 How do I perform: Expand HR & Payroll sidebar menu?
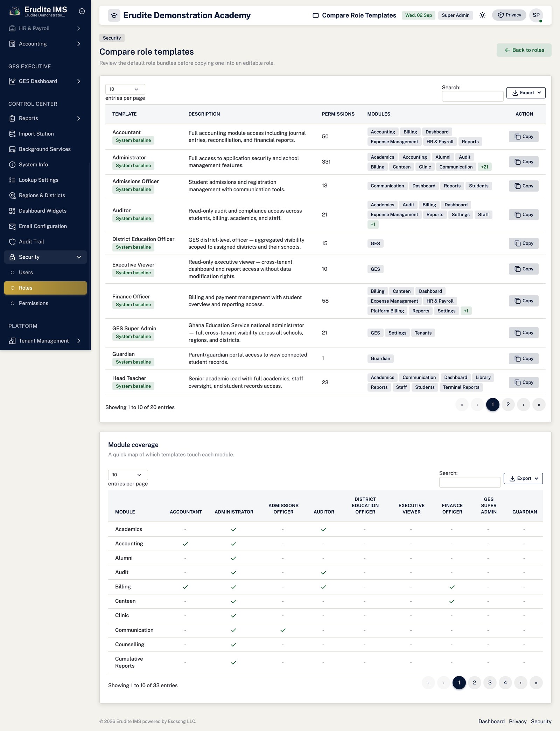[45, 28]
